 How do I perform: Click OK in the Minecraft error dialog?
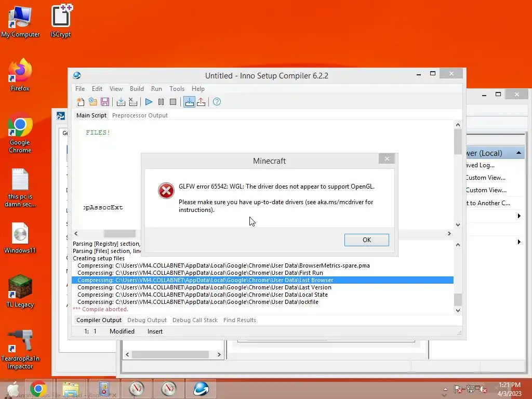[x=366, y=240]
